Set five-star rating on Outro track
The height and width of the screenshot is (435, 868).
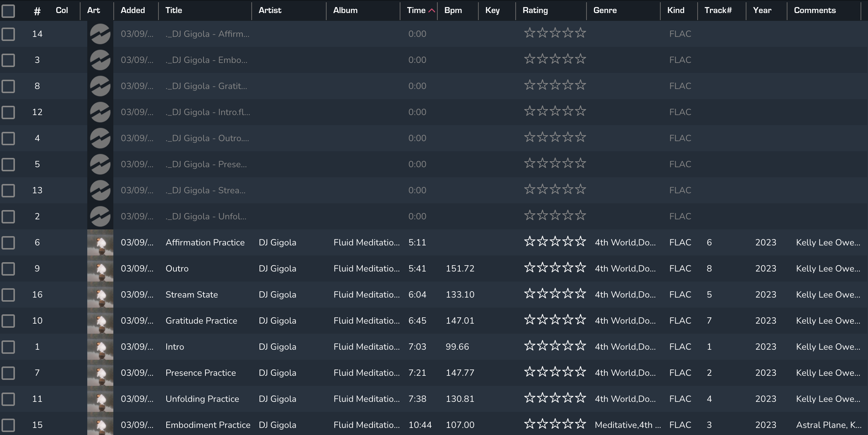[581, 268]
